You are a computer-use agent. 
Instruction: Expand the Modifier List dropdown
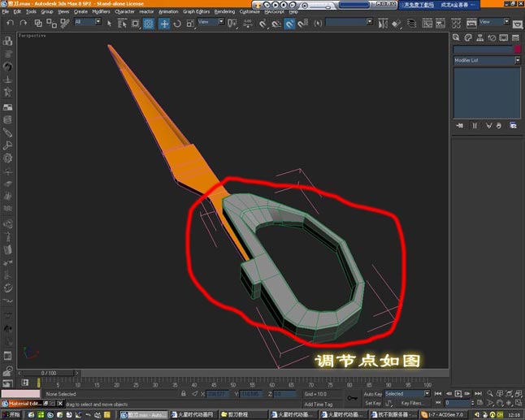(487, 60)
